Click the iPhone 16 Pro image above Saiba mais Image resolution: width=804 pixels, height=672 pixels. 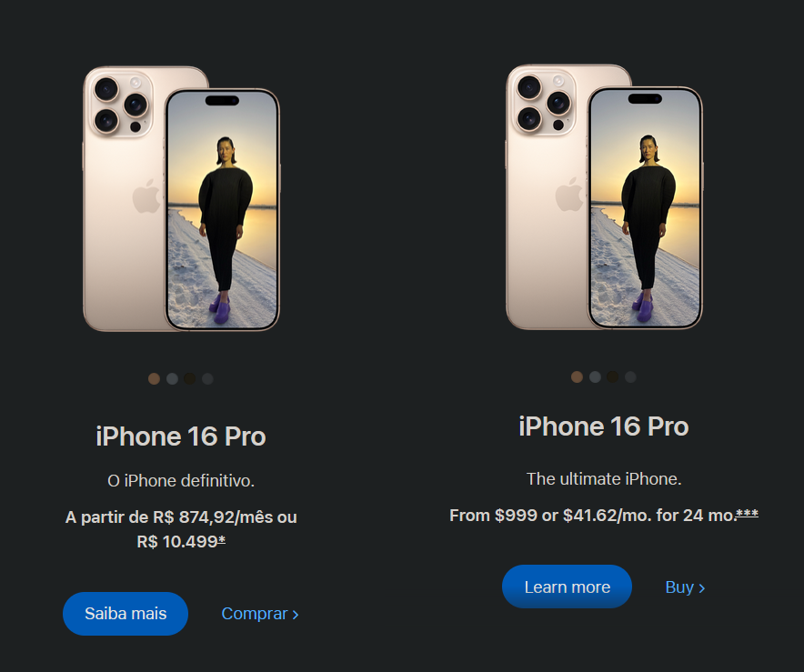point(181,198)
